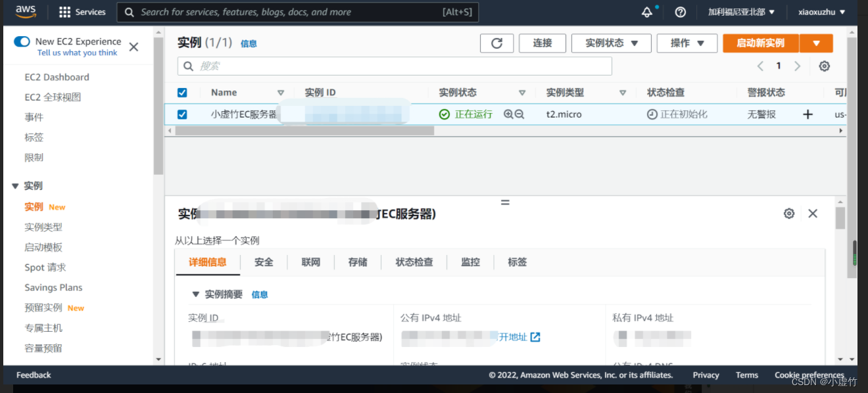Click the Feedback footer link

coord(34,375)
